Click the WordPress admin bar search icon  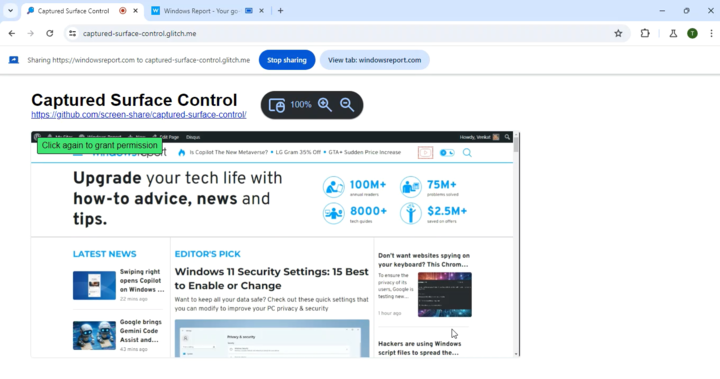pos(507,137)
